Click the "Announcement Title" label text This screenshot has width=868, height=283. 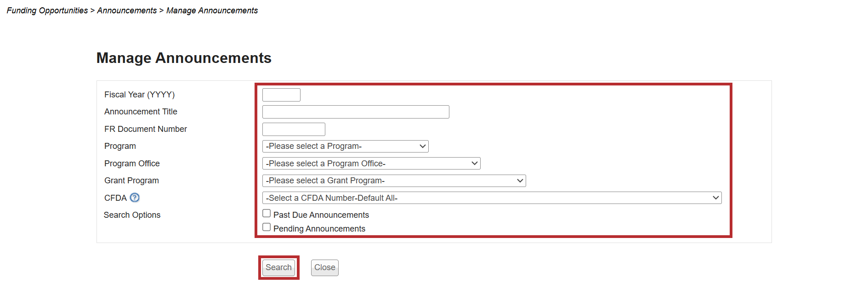[141, 112]
